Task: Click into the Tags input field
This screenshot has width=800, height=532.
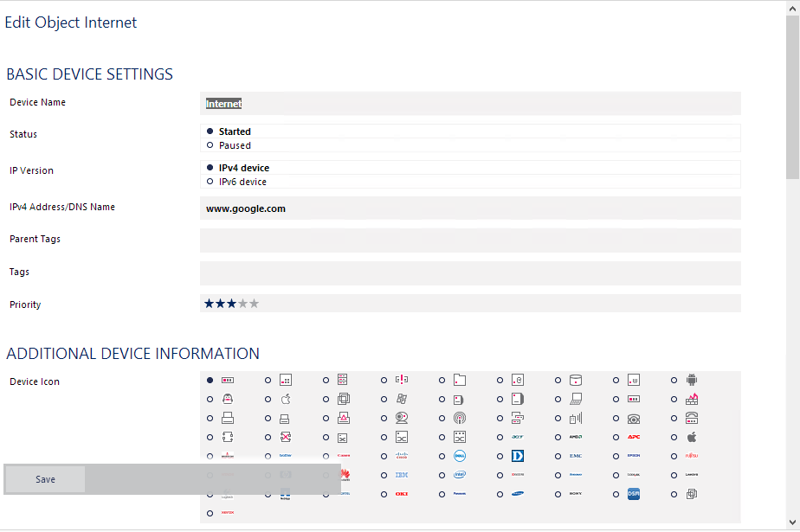Action: tap(470, 273)
